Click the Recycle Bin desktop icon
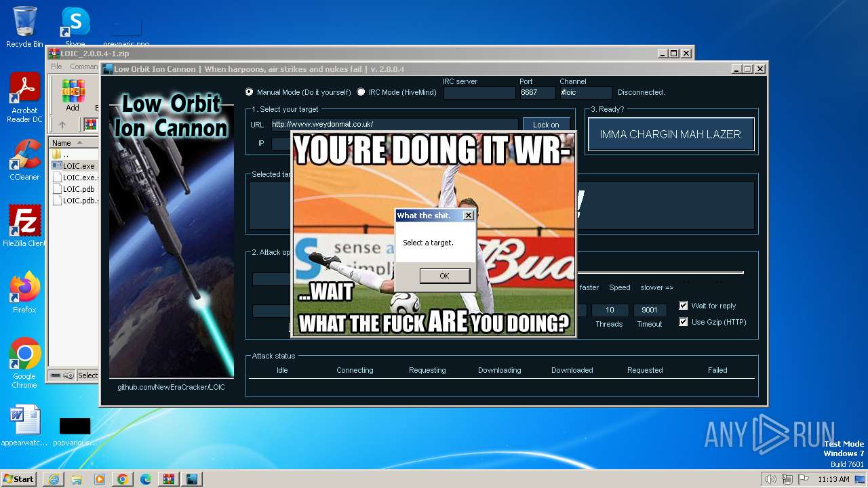868x488 pixels. tap(24, 27)
